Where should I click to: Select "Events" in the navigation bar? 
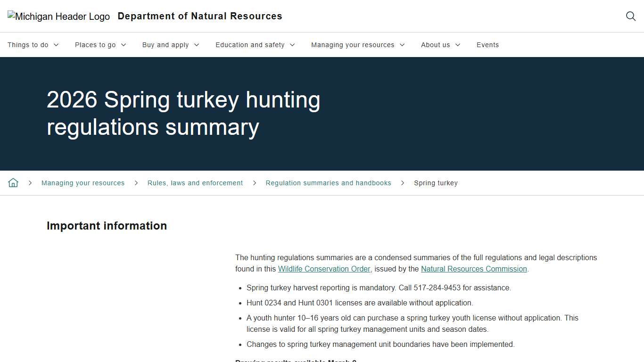[x=487, y=45]
